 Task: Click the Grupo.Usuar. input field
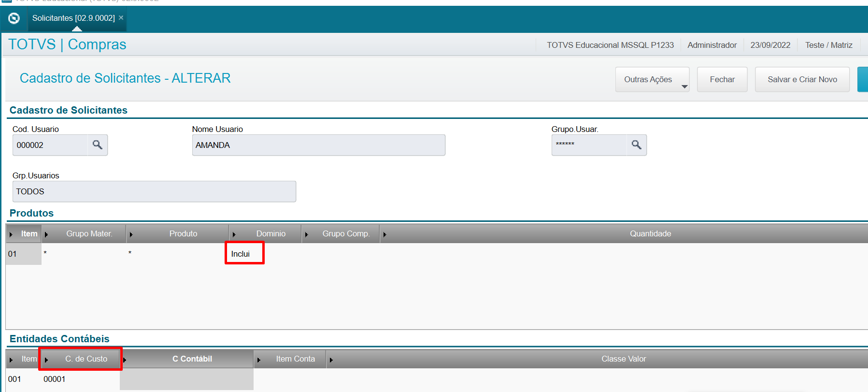pos(589,145)
